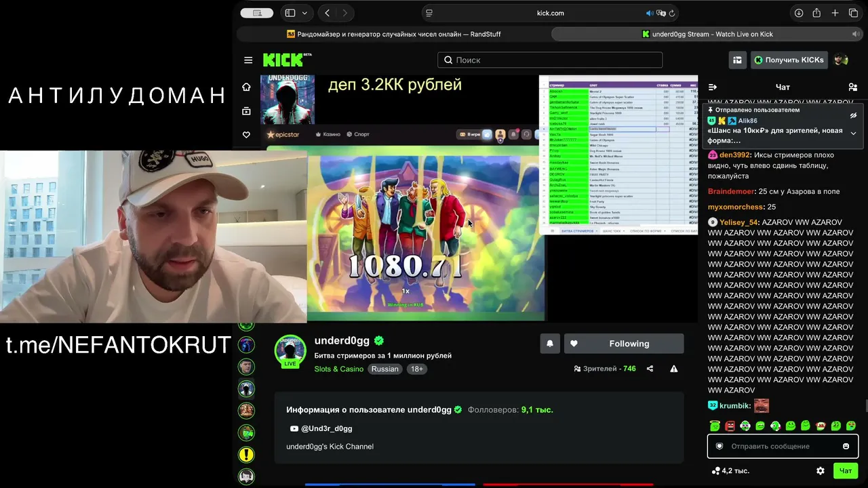Show the Safari tab overview
Image resolution: width=868 pixels, height=488 pixels.
(853, 13)
